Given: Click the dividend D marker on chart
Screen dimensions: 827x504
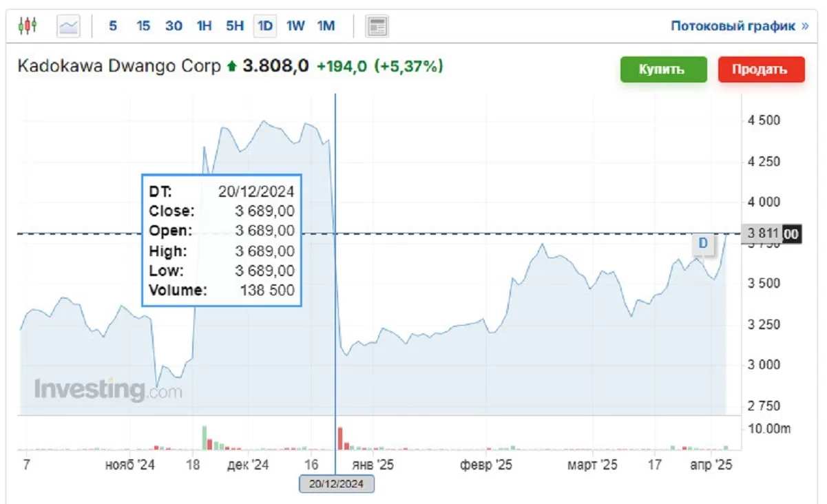Looking at the screenshot, I should (x=702, y=243).
